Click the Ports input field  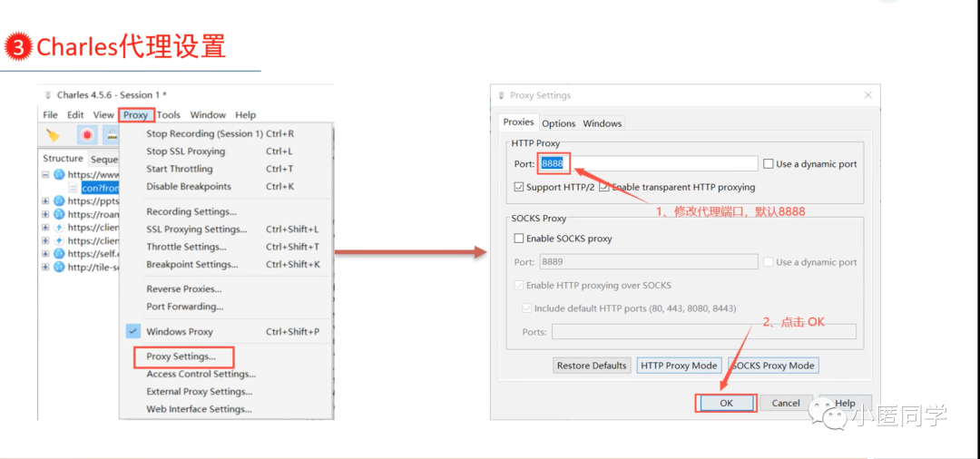[x=704, y=332]
